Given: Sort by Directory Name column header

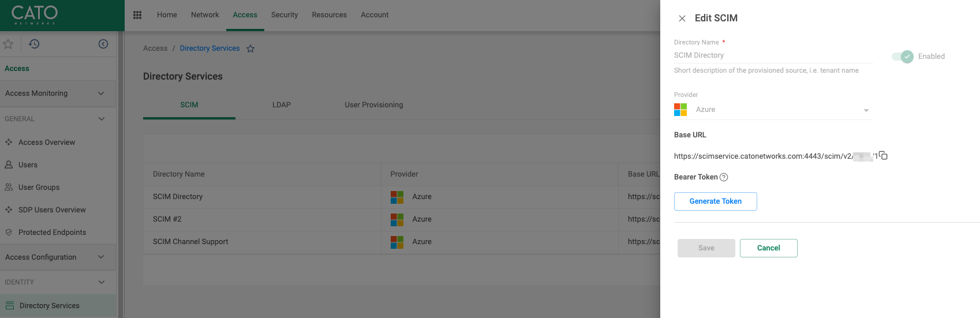Looking at the screenshot, I should coord(179,174).
